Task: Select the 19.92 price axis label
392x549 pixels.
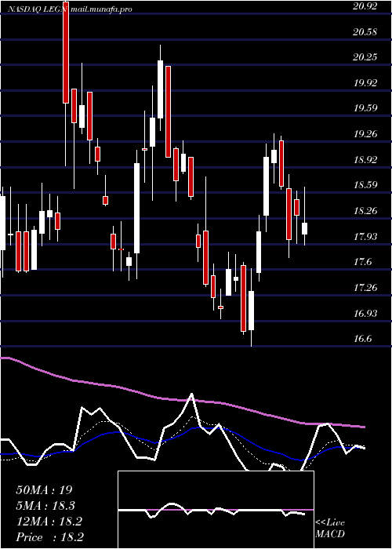Action: coord(365,83)
